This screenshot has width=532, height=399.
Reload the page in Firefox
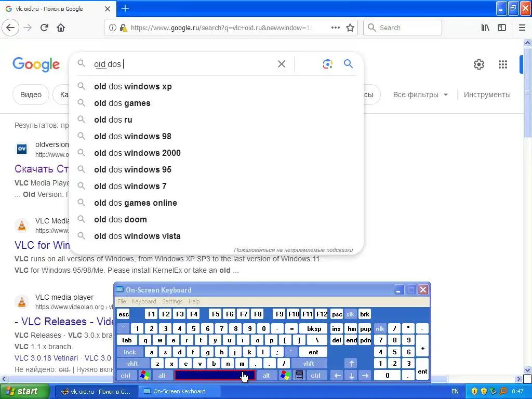[44, 28]
